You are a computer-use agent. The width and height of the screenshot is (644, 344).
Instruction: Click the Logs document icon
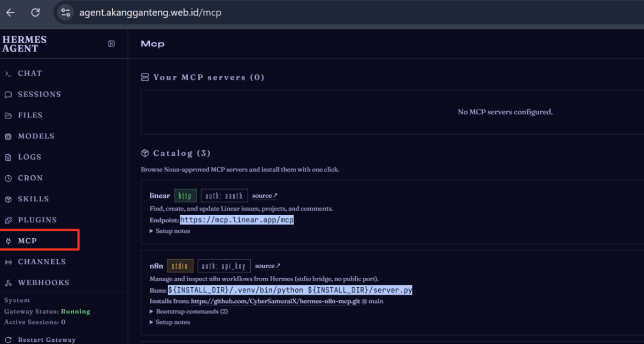point(8,158)
